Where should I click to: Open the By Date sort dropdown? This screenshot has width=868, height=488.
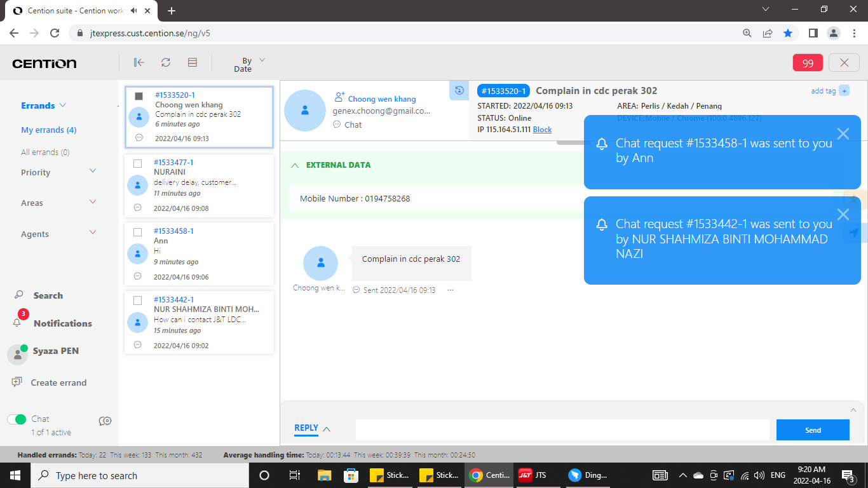point(249,64)
